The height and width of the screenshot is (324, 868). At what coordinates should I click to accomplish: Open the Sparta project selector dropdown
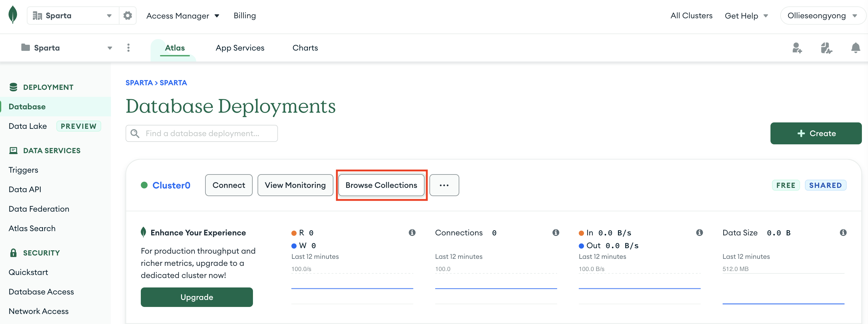tap(66, 48)
